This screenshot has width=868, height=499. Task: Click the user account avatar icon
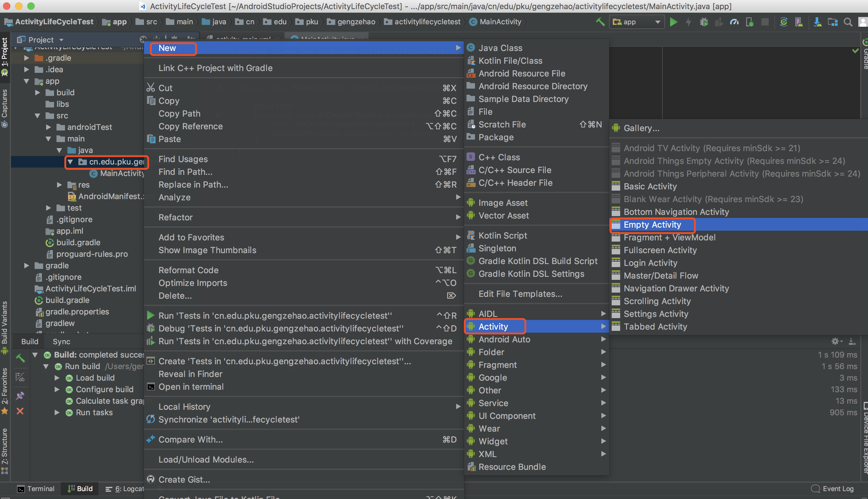(863, 22)
